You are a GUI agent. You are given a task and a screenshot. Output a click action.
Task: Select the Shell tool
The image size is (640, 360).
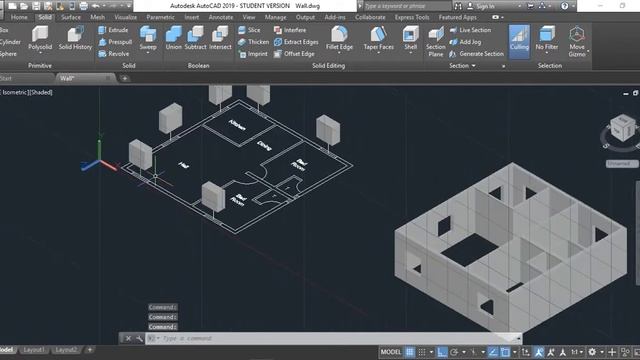point(410,39)
